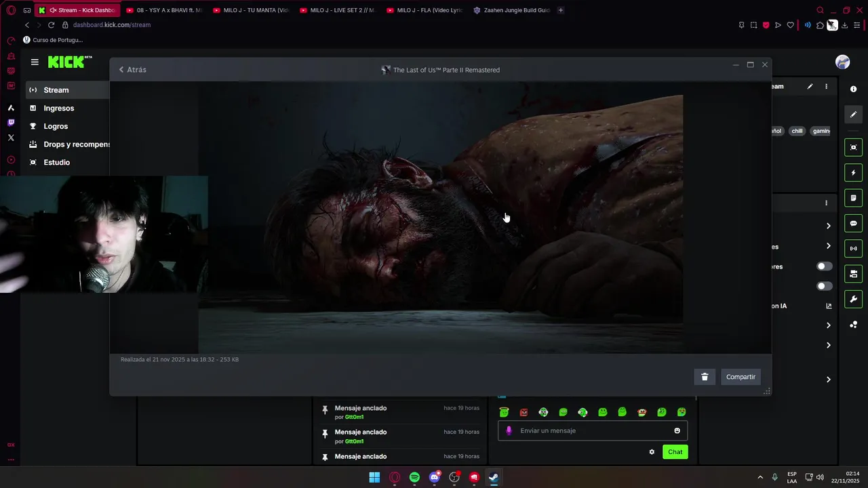Toggle the lower unlabeled switch in settings panel
This screenshot has height=488, width=868.
tap(824, 286)
